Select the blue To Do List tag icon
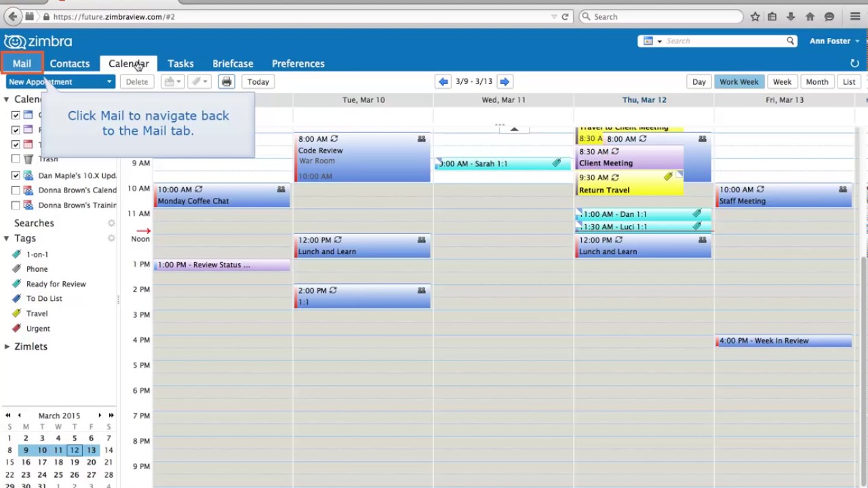This screenshot has height=488, width=868. click(x=17, y=298)
